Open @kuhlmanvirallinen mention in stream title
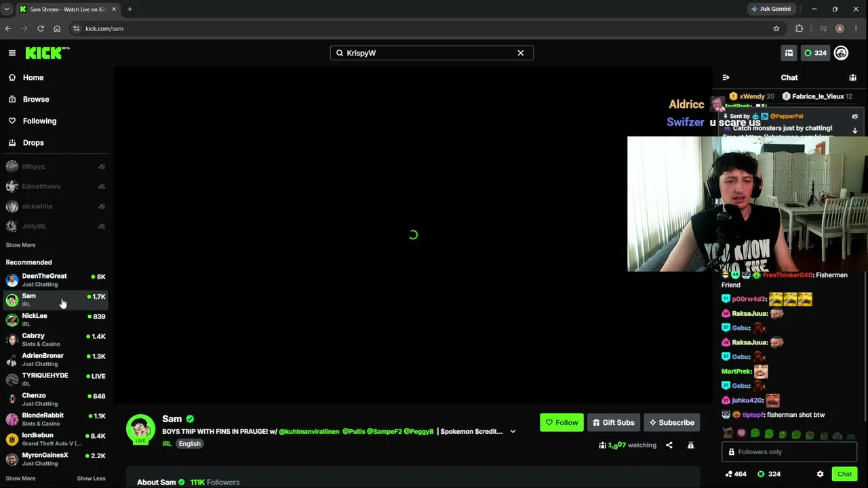868x488 pixels. pyautogui.click(x=309, y=431)
